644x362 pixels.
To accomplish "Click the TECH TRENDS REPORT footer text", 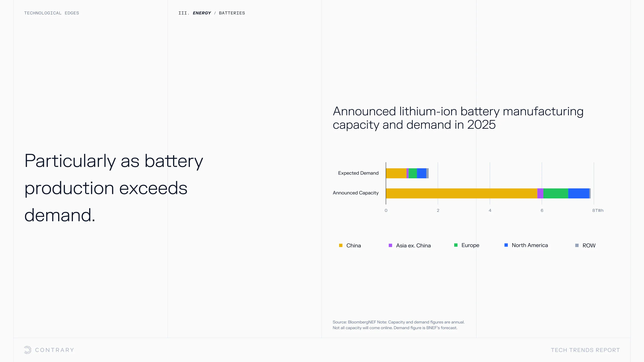I will [585, 350].
